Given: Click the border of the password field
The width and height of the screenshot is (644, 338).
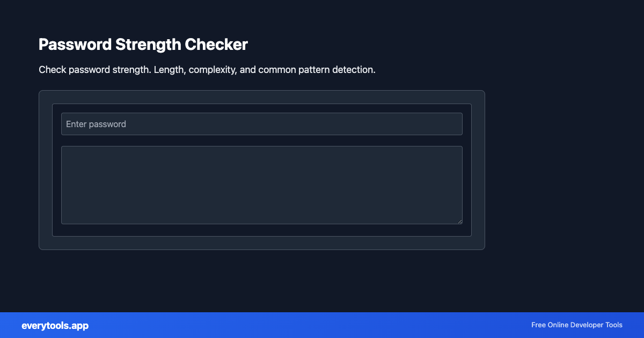Looking at the screenshot, I should 261,113.
